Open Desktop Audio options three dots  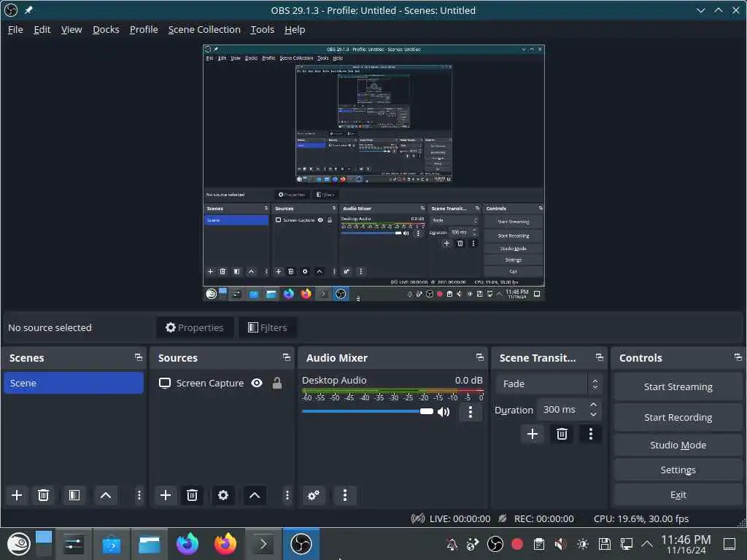coord(471,412)
